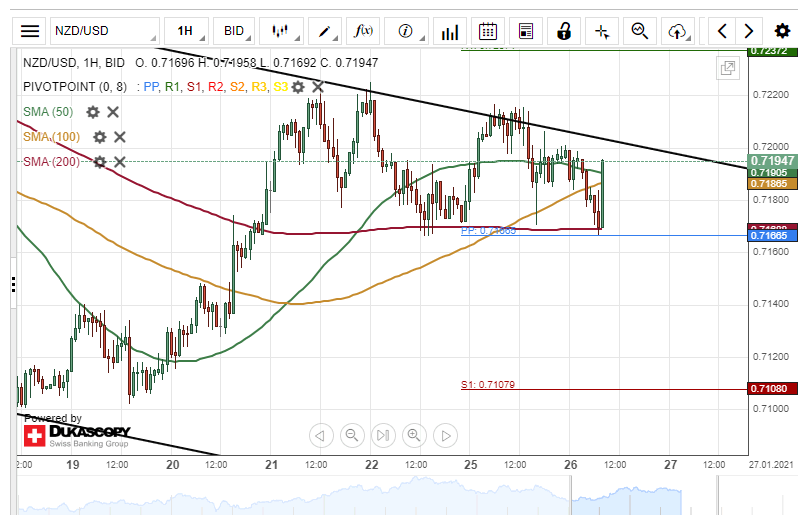Remove the SMA (100) indicator
This screenshot has height=522, width=807.
pyautogui.click(x=119, y=137)
